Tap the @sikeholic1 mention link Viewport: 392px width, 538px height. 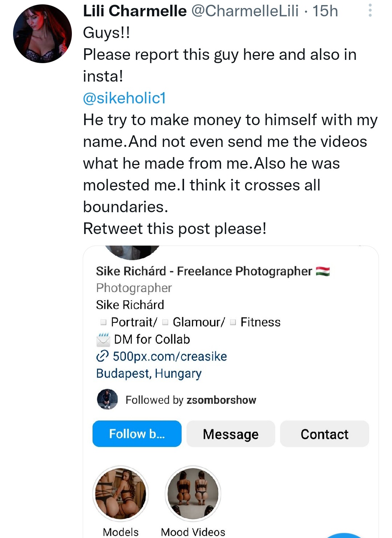click(x=124, y=98)
